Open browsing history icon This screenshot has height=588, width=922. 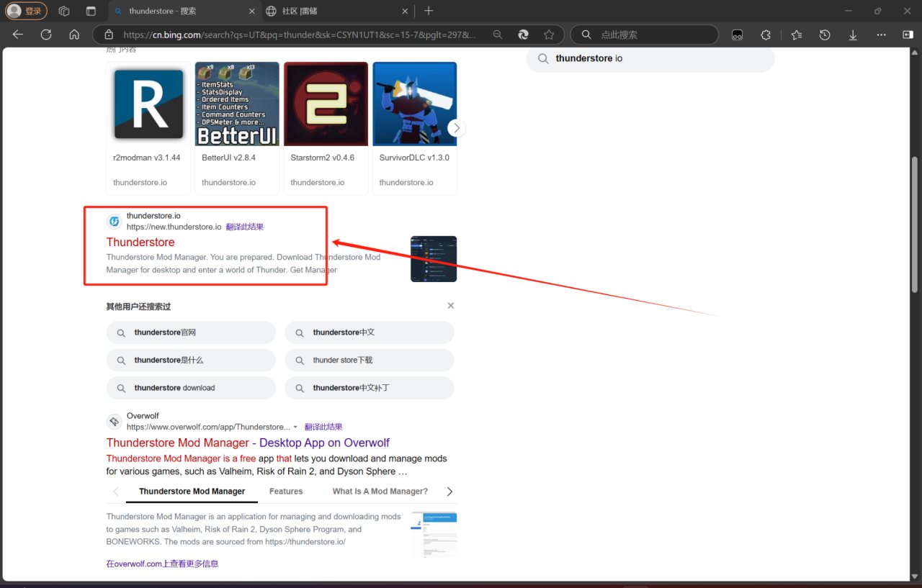pos(825,35)
